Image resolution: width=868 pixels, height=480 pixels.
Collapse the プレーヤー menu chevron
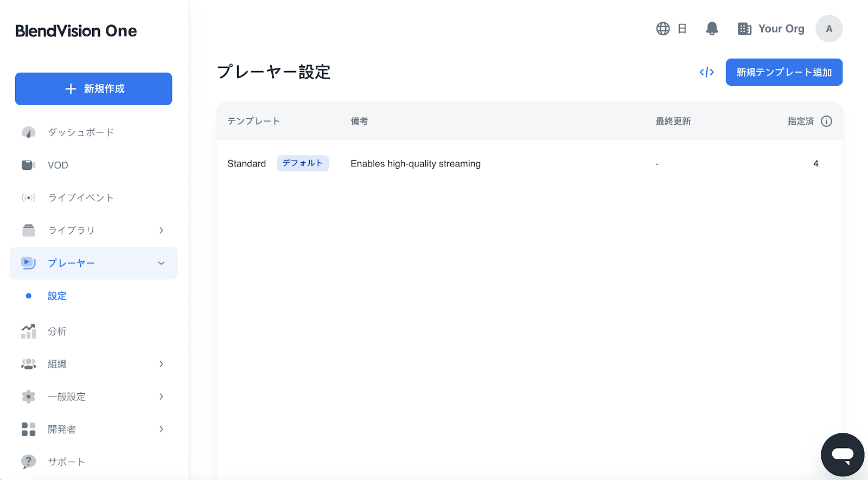click(161, 263)
